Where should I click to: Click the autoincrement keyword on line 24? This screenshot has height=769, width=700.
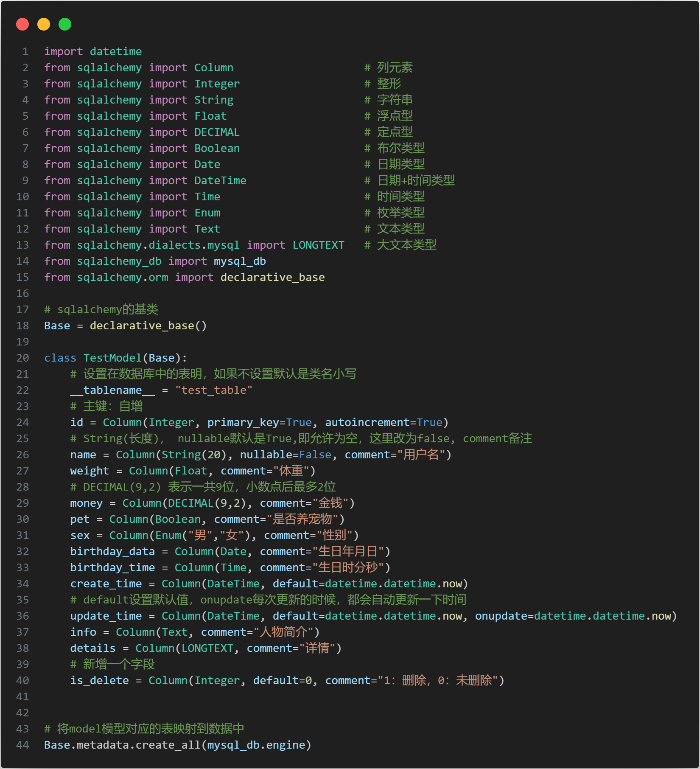[367, 422]
